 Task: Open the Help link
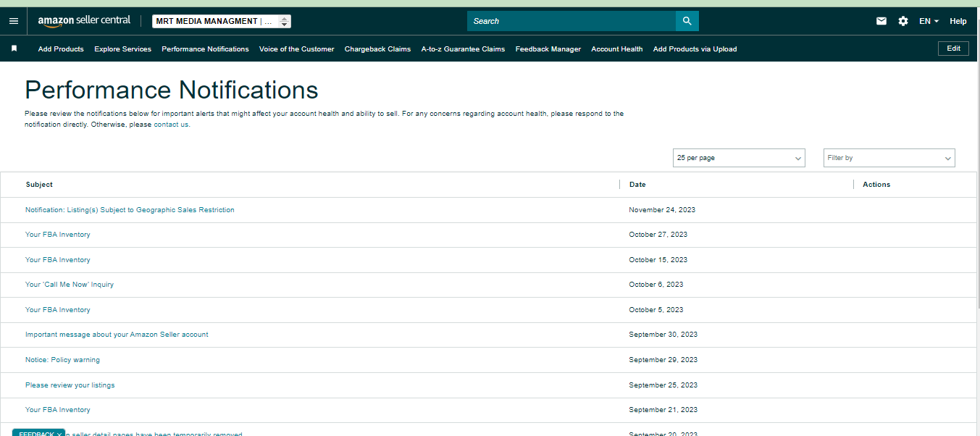(x=958, y=21)
